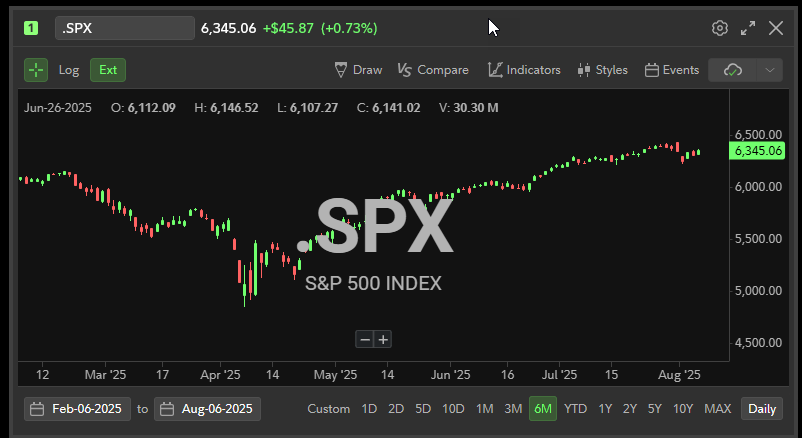
Task: Click the .SPX symbol input field
Action: click(125, 28)
